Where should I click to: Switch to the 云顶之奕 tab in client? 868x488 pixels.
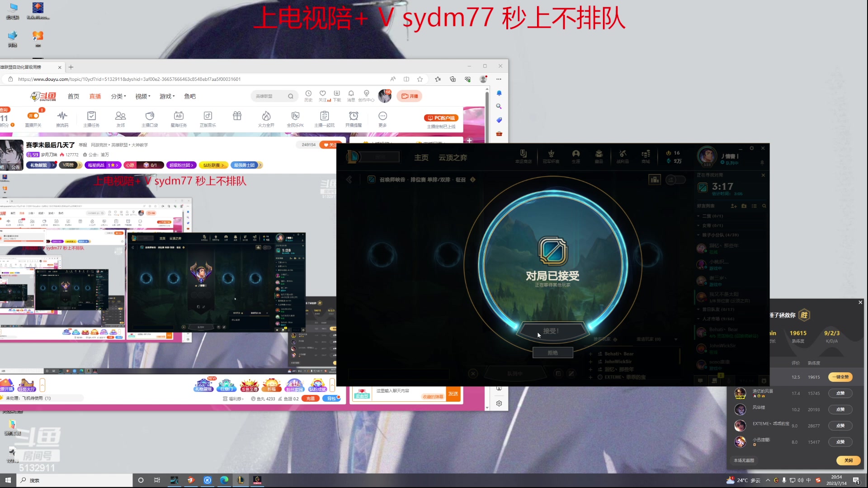452,157
